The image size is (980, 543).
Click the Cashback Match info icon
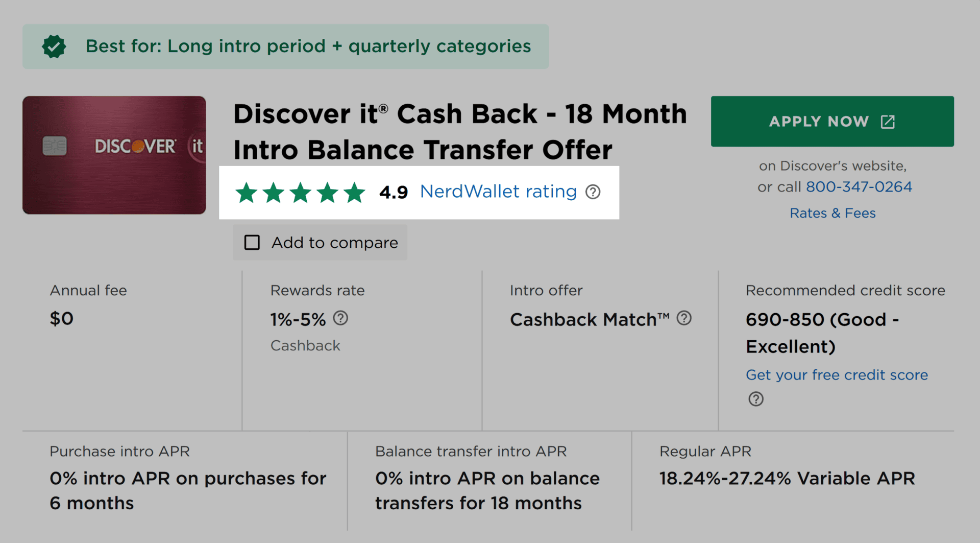pos(684,318)
